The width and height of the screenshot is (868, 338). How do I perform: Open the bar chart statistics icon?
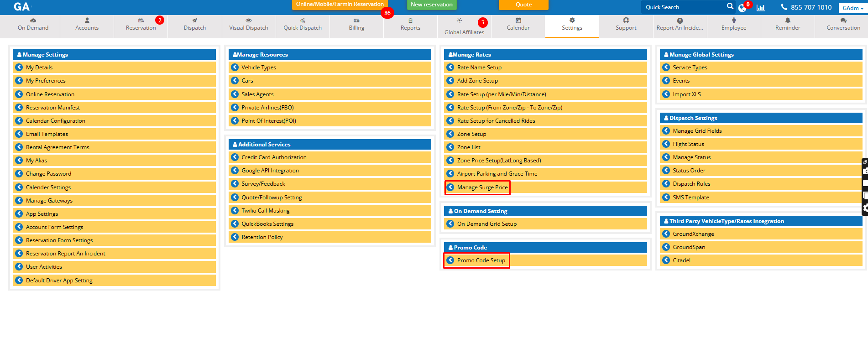tap(761, 7)
